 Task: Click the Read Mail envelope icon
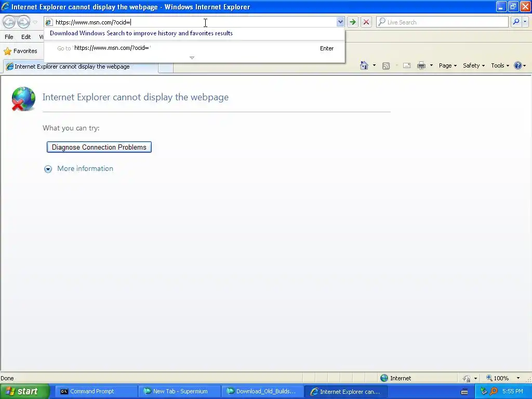407,65
